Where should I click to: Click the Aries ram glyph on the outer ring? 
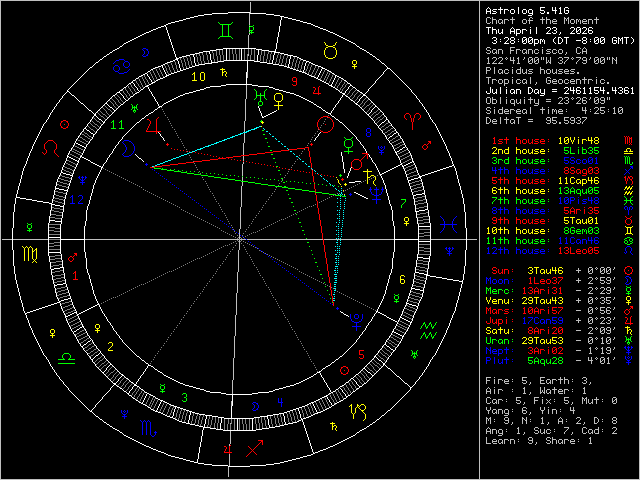pos(412,120)
